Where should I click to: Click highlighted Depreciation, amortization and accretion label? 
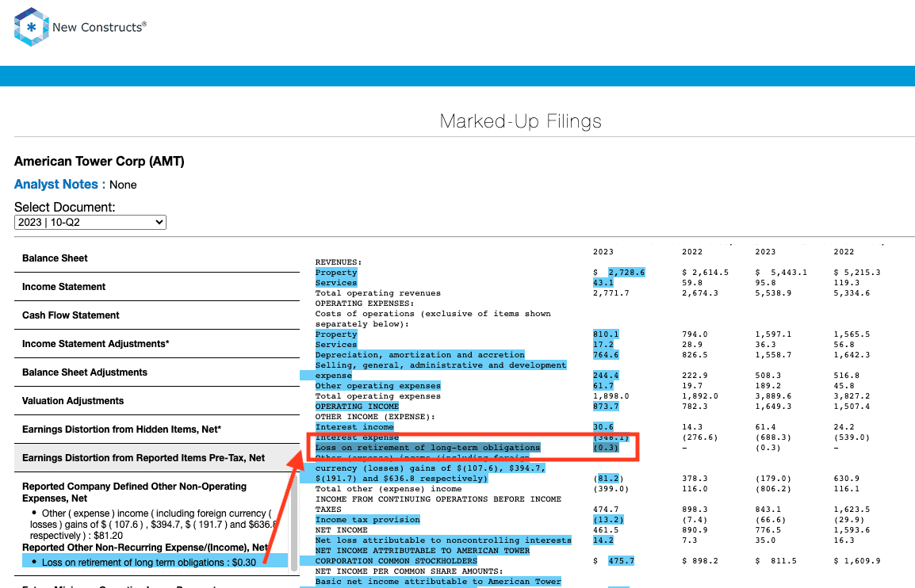[420, 355]
